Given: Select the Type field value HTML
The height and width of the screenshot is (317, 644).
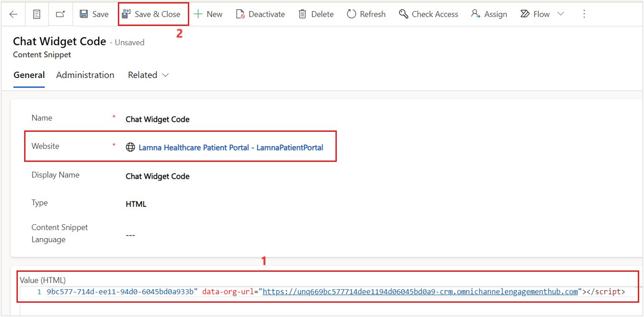Looking at the screenshot, I should [136, 204].
